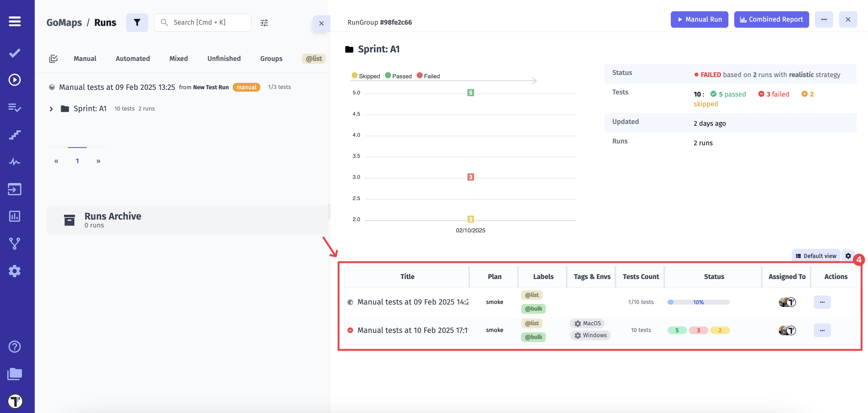Open the Analytics chart icon in sidebar
The image size is (868, 413).
click(15, 216)
